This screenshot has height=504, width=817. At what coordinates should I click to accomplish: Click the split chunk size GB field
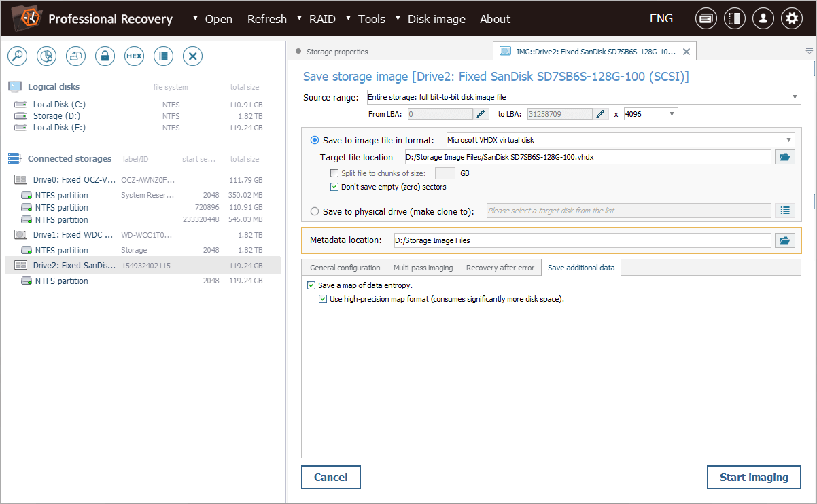[x=445, y=173]
